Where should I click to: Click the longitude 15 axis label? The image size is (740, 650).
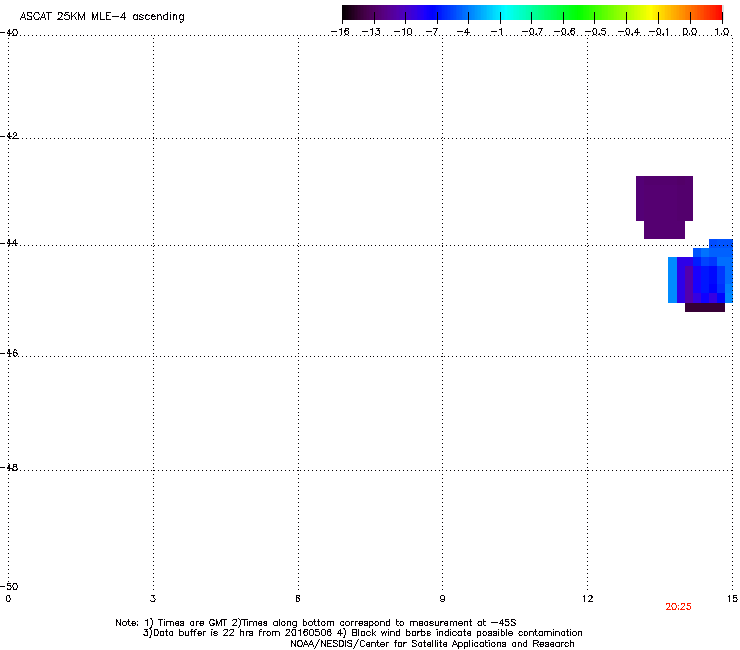[x=732, y=599]
